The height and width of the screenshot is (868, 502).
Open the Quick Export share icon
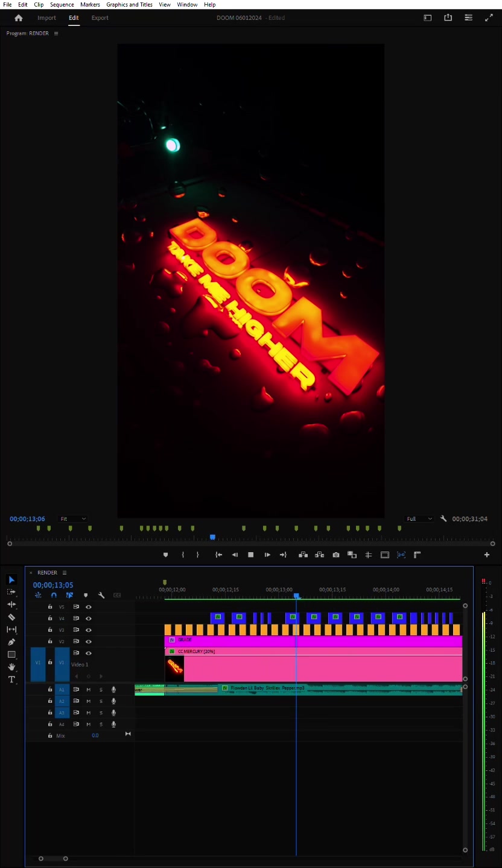(448, 17)
